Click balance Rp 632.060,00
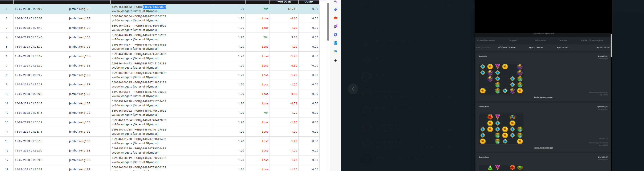Image resolution: width=644 pixels, height=171 pixels. 535,47
